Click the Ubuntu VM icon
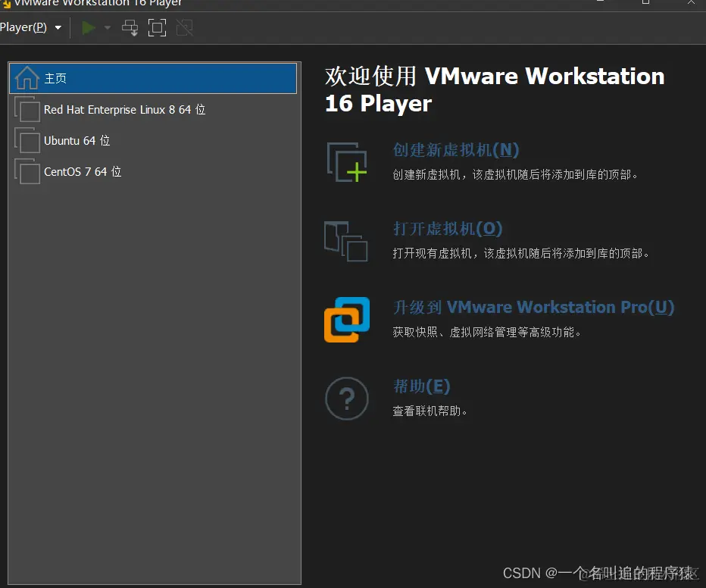 click(x=27, y=140)
